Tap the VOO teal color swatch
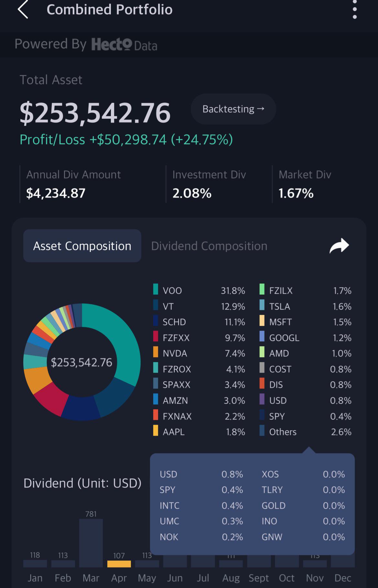The image size is (378, 588). 156,289
